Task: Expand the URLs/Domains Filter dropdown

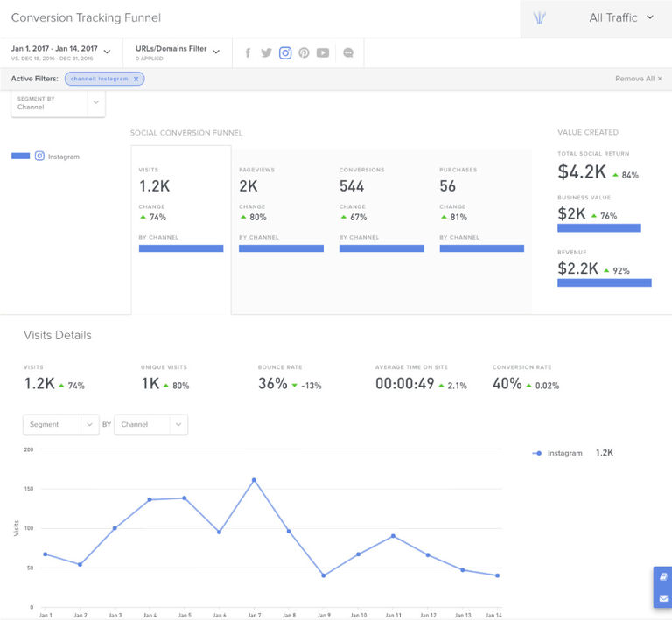Action: tap(178, 52)
